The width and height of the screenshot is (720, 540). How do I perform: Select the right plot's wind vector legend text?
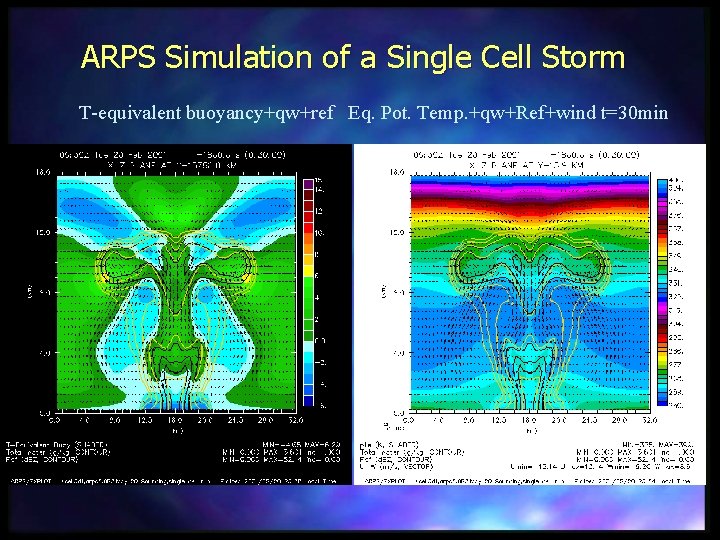pos(527,467)
